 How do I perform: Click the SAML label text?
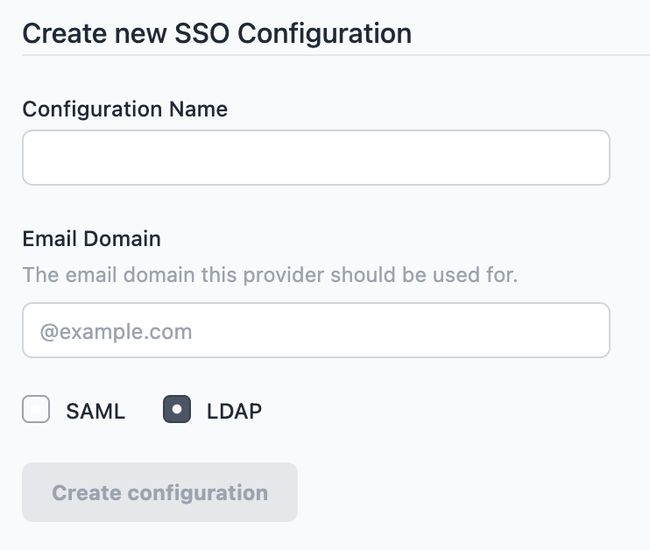(96, 411)
